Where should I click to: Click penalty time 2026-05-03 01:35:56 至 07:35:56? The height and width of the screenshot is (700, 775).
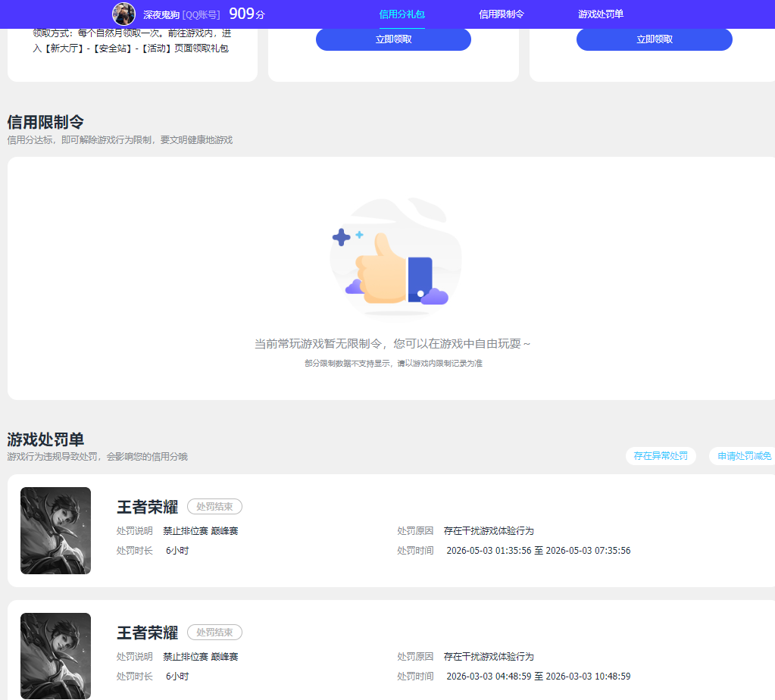tap(538, 551)
